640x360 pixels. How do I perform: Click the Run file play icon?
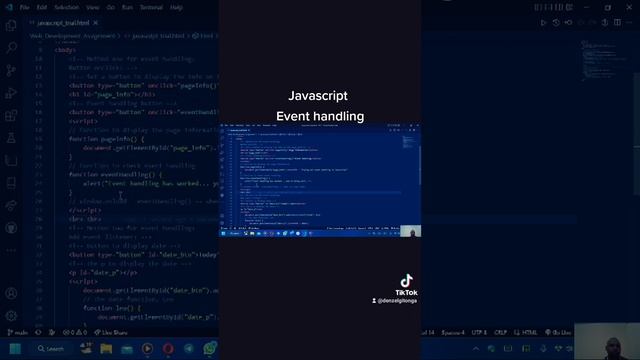pyautogui.click(x=543, y=23)
